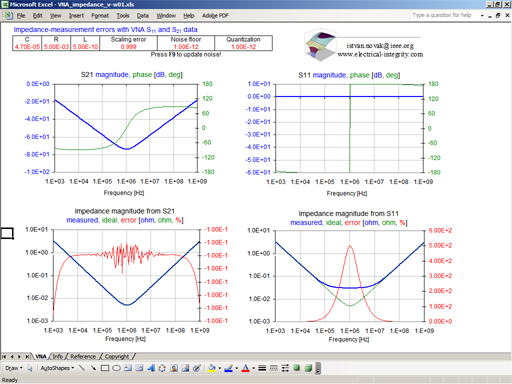Open Line Style options
Image resolution: width=512 pixels, height=384 pixels.
click(x=262, y=368)
